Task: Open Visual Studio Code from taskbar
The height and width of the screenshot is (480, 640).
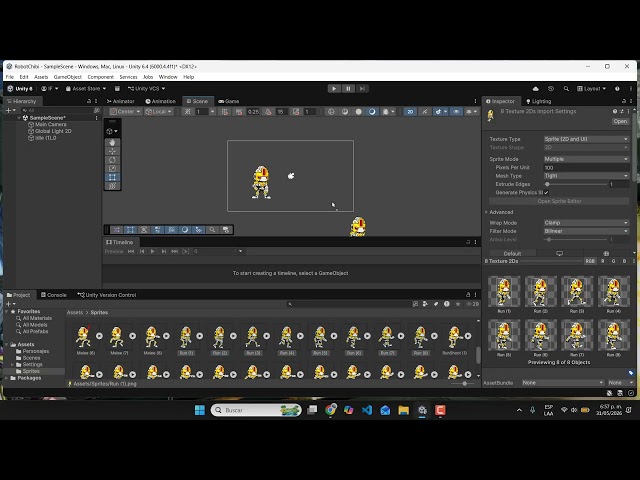Action: coord(367,410)
